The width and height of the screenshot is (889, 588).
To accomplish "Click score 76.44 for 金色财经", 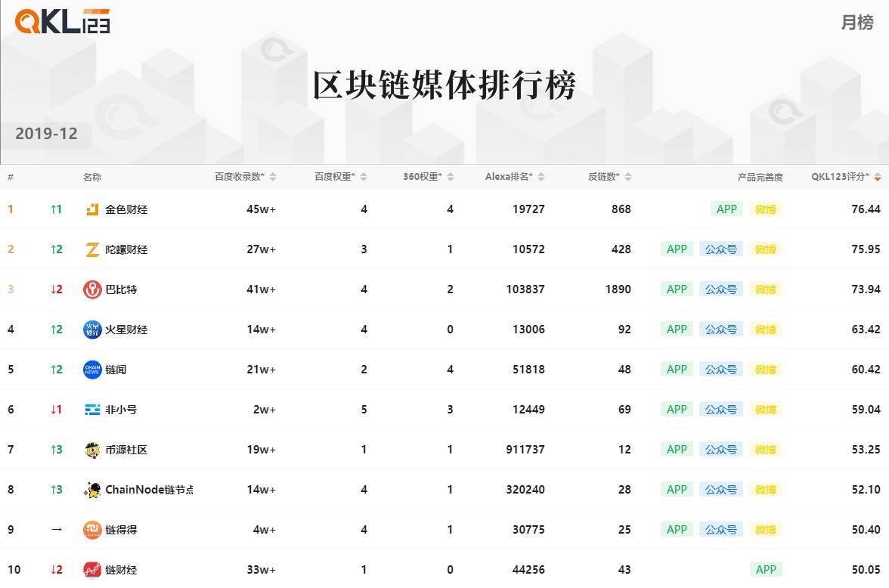I will click(x=866, y=209).
